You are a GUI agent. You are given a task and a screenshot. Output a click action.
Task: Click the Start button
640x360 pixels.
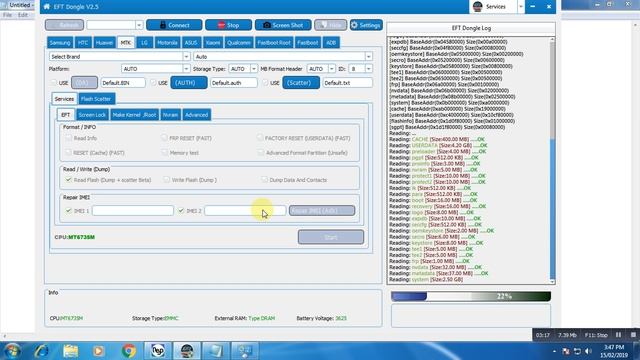click(x=331, y=237)
